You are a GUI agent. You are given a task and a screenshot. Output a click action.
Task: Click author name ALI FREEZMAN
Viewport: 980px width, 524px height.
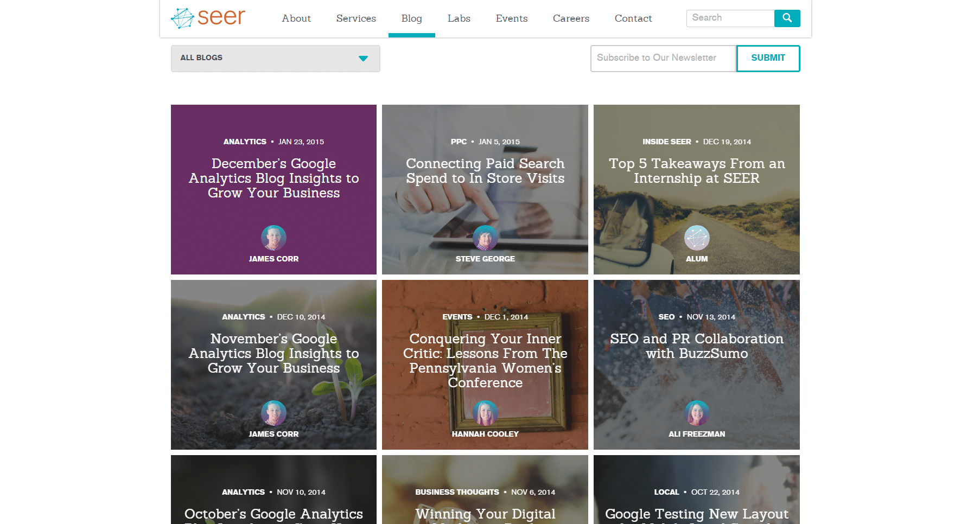[x=697, y=434]
